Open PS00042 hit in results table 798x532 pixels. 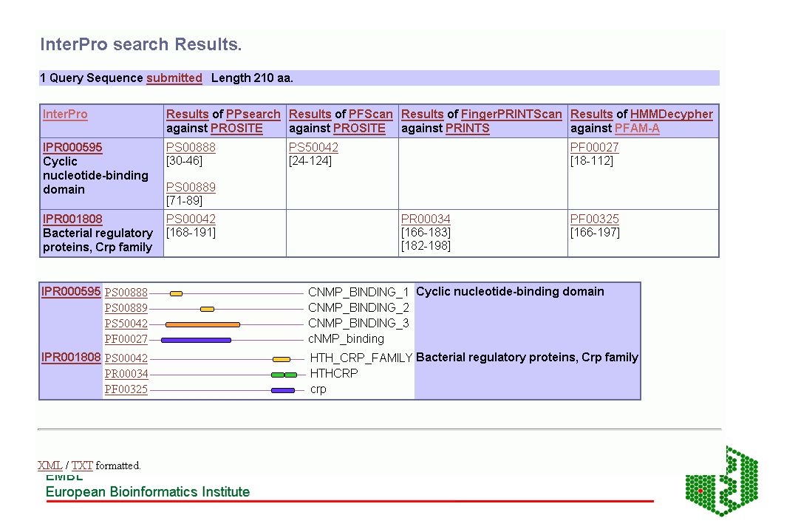pos(191,219)
